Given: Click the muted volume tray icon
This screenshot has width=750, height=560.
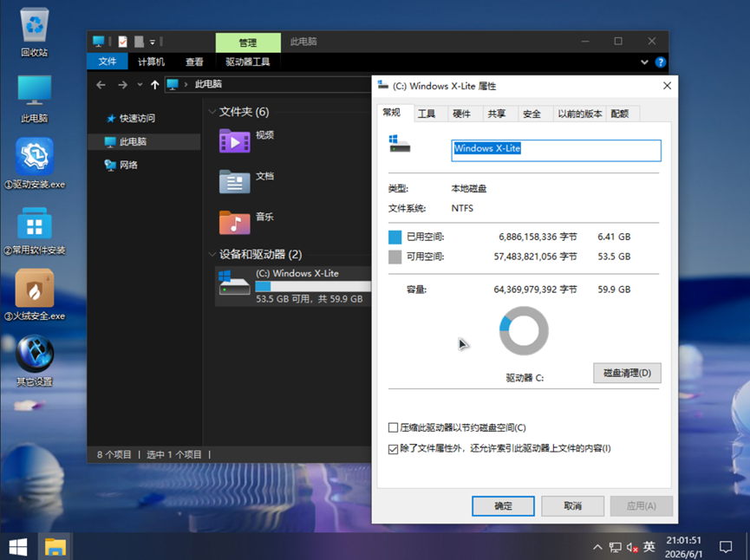Looking at the screenshot, I should pyautogui.click(x=632, y=547).
